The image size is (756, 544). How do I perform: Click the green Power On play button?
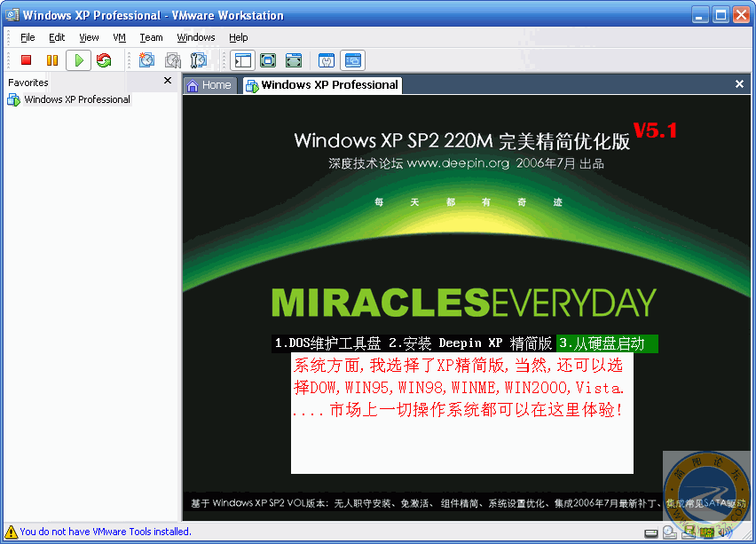click(x=79, y=60)
